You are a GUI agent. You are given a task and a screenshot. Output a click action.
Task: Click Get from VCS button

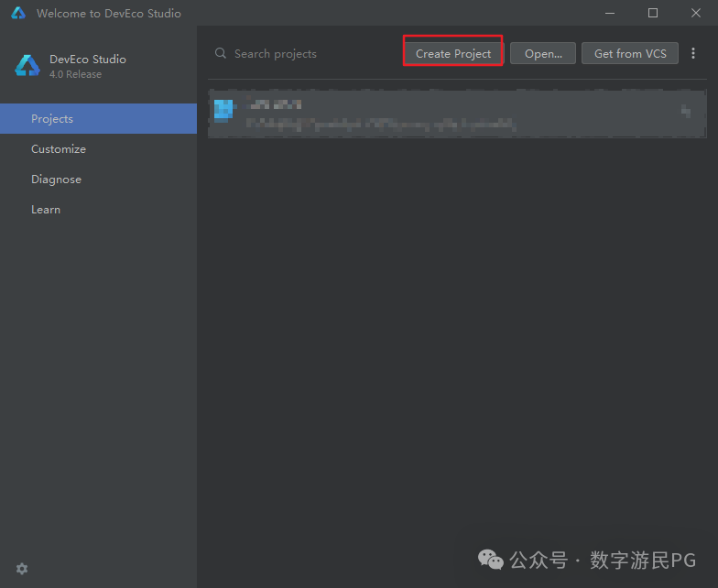pyautogui.click(x=630, y=53)
